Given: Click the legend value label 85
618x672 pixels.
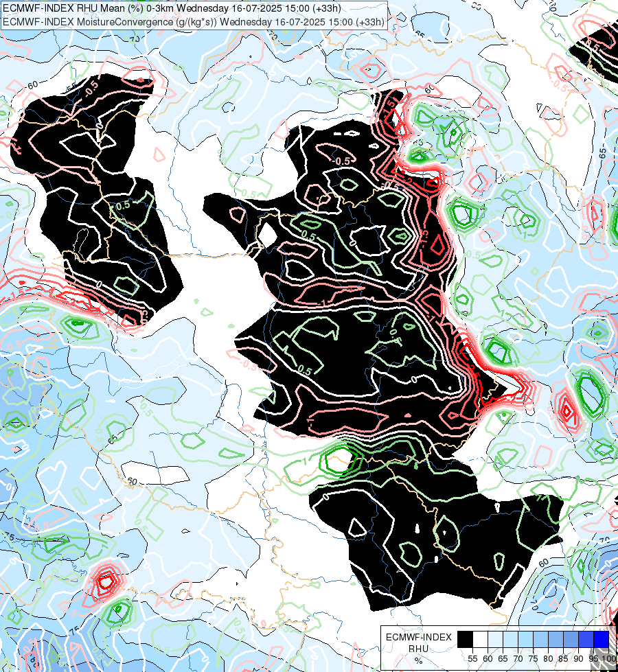Looking at the screenshot, I should pyautogui.click(x=563, y=659).
